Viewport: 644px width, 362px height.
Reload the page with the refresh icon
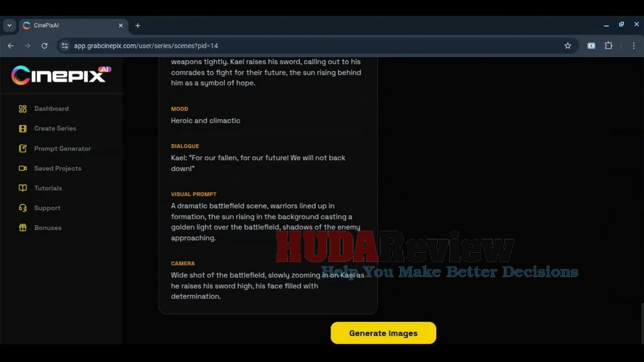pyautogui.click(x=45, y=45)
